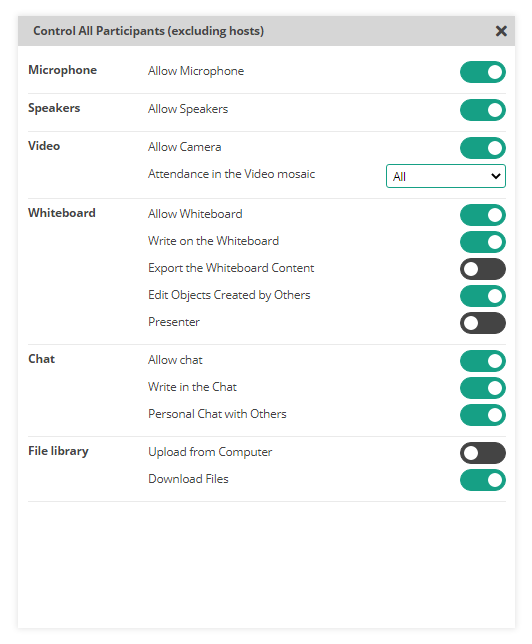Toggle Personal Chat with Others
Screen dimensions: 532x644
point(483,415)
